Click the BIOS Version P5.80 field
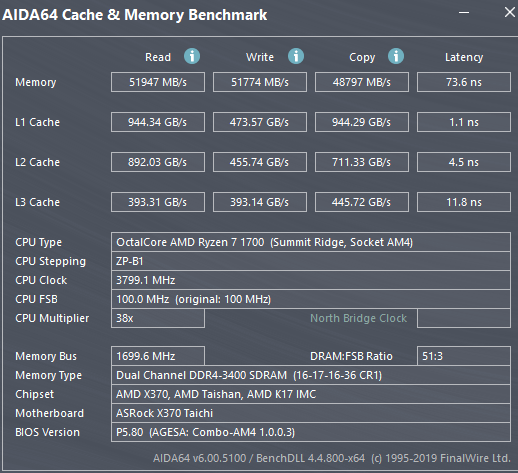The height and width of the screenshot is (473, 518). coord(311,432)
